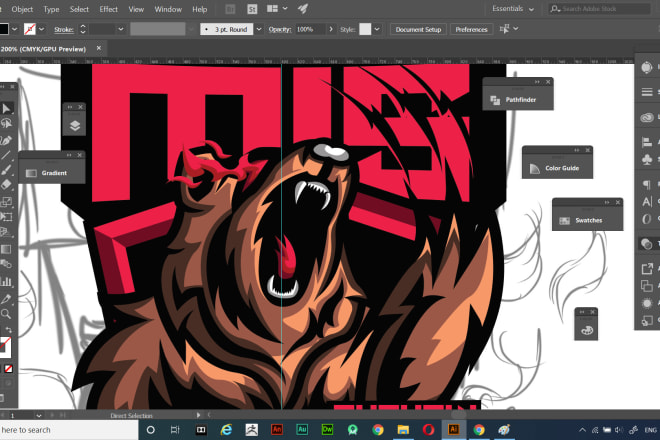Select the Scale tool
The height and width of the screenshot is (440, 660).
coord(6,202)
